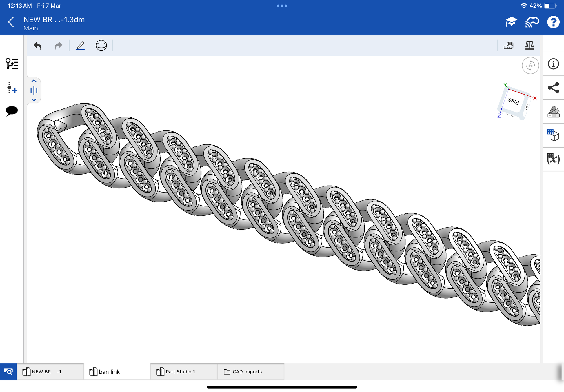Open the variable table panel

pos(553,159)
